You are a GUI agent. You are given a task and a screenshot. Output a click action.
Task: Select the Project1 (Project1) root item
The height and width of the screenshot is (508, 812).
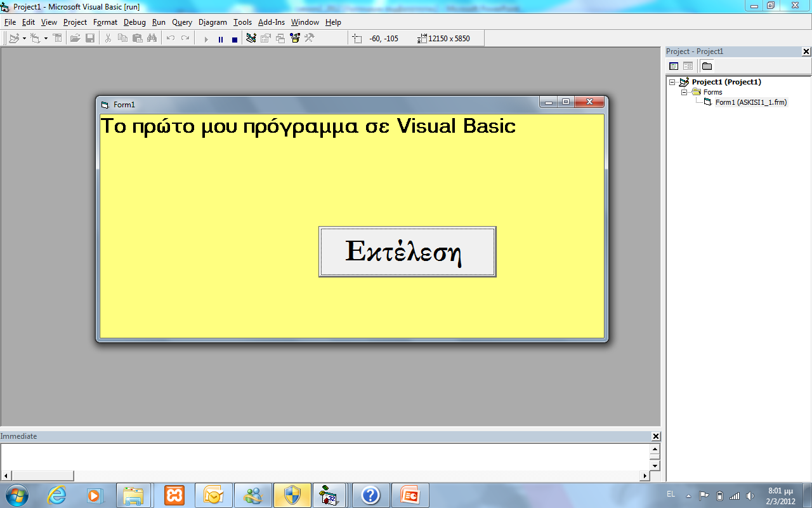(x=726, y=82)
